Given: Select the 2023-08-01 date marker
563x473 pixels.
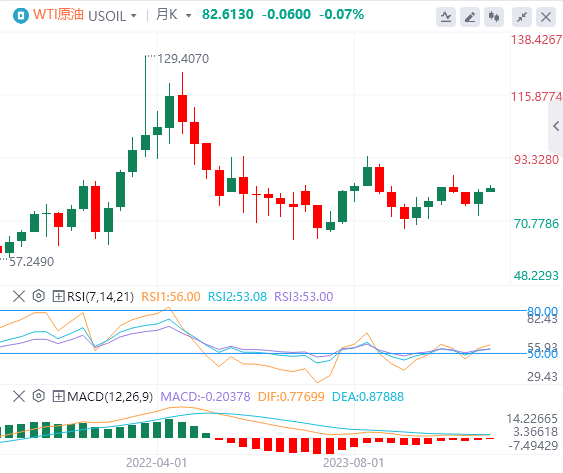Looking at the screenshot, I should (354, 463).
